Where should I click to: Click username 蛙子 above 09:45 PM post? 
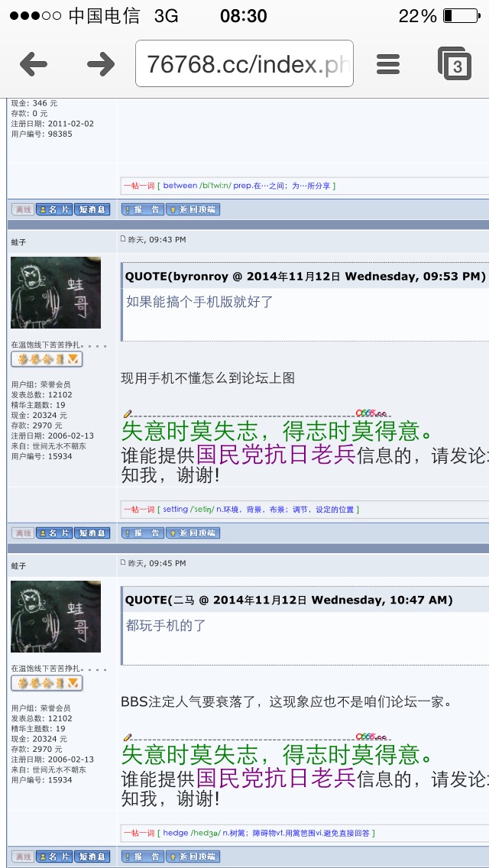coord(18,565)
